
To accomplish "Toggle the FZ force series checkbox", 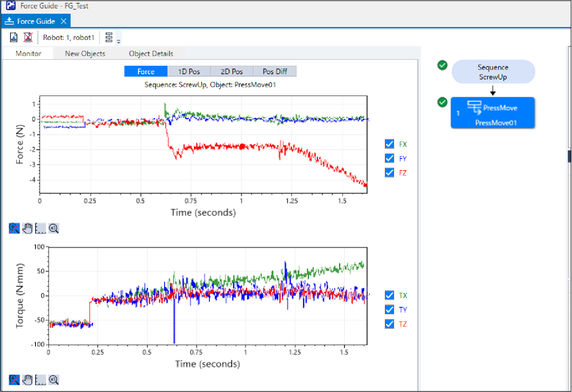I will pos(389,173).
